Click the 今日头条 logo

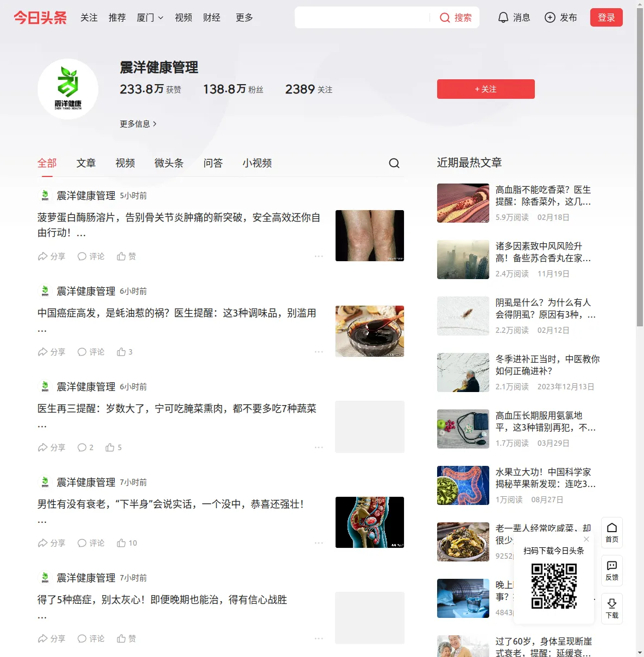pyautogui.click(x=40, y=17)
